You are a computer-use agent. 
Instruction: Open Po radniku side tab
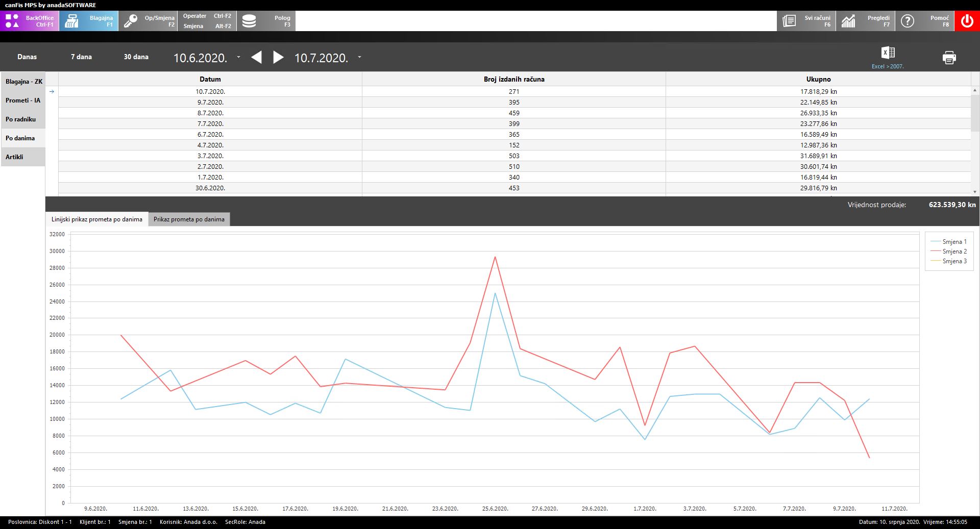[23, 119]
